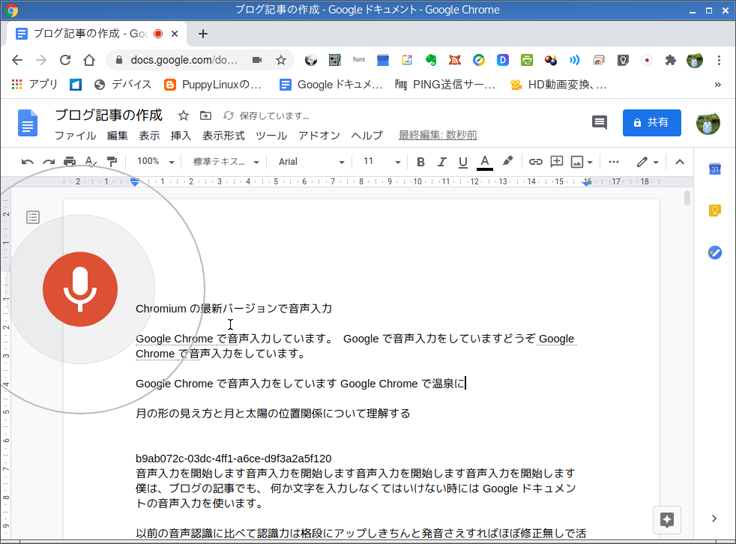Show more toolbar options (three dots)
The height and width of the screenshot is (544, 736).
(613, 162)
